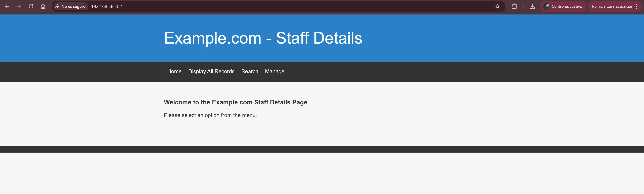The image size is (644, 194).
Task: Open Display All Records page
Action: pos(211,71)
